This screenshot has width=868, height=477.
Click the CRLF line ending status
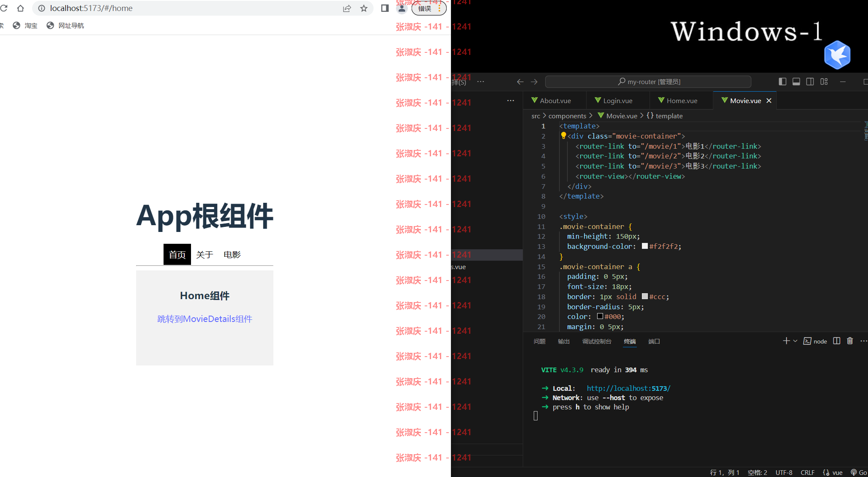[x=808, y=472]
